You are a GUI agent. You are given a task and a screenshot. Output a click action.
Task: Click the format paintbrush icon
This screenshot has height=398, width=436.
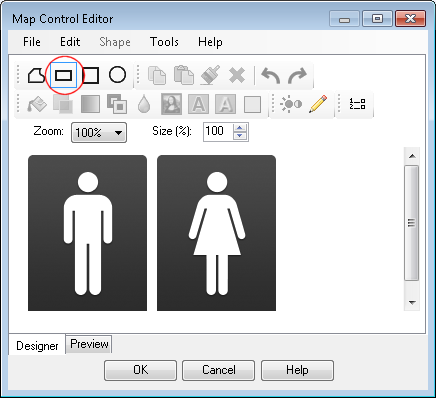pos(210,75)
